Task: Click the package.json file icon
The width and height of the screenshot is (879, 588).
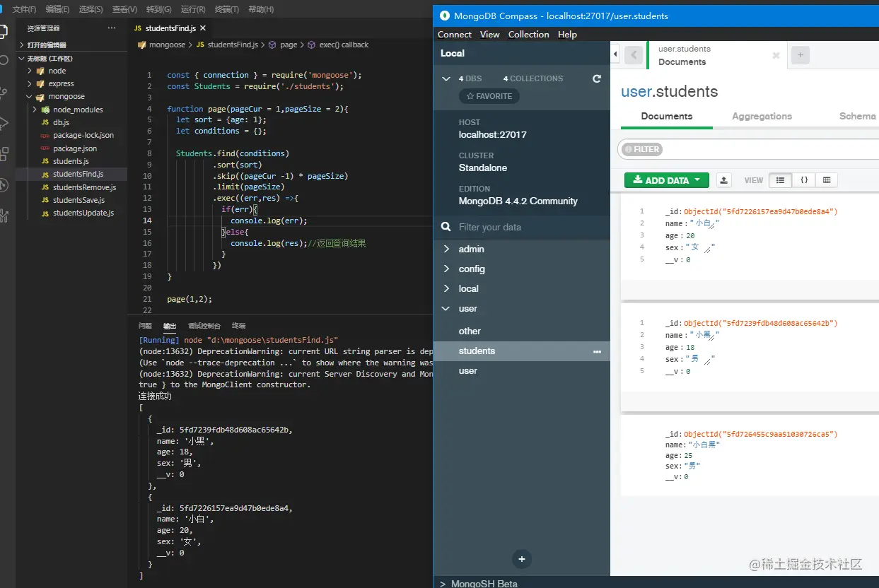Action: [x=45, y=148]
